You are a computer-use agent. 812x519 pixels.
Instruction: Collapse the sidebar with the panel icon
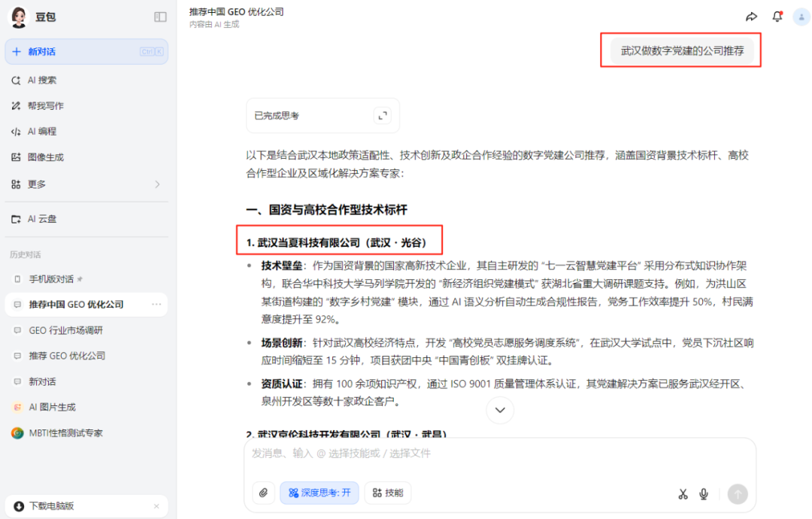(160, 17)
